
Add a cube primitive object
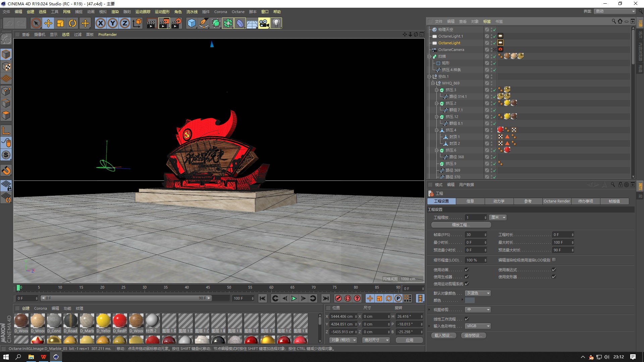(192, 23)
